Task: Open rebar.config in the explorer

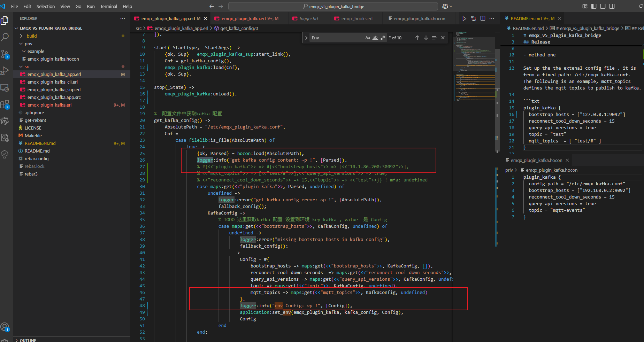Action: click(x=37, y=158)
